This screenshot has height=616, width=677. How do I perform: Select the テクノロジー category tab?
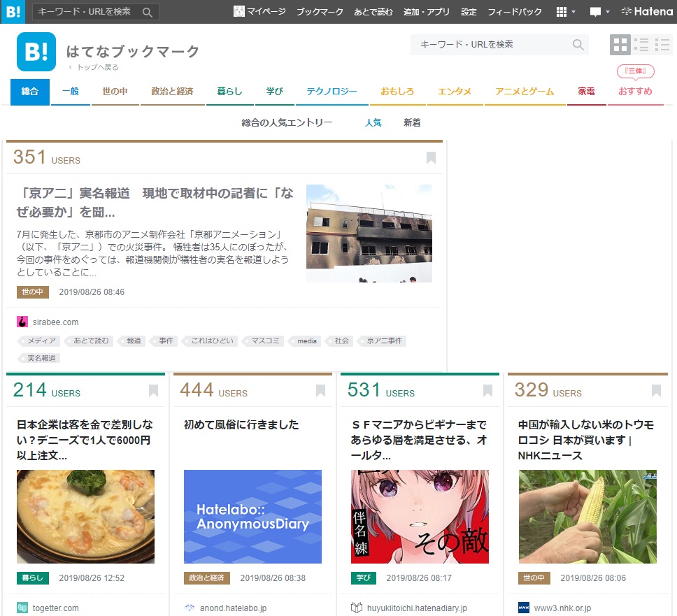[332, 92]
